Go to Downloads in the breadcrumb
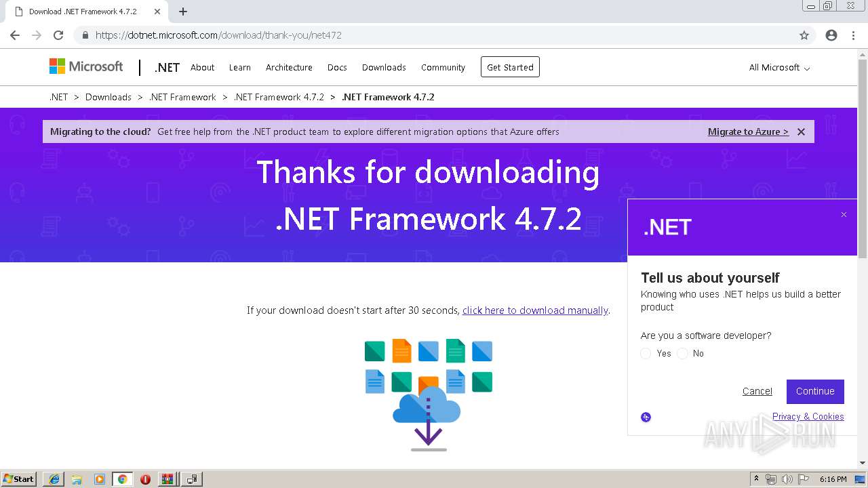 108,97
